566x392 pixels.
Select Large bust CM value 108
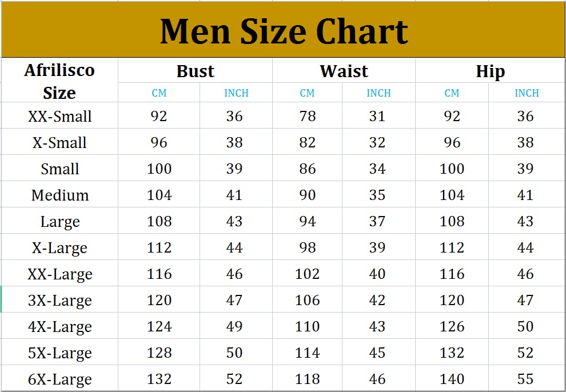159,222
